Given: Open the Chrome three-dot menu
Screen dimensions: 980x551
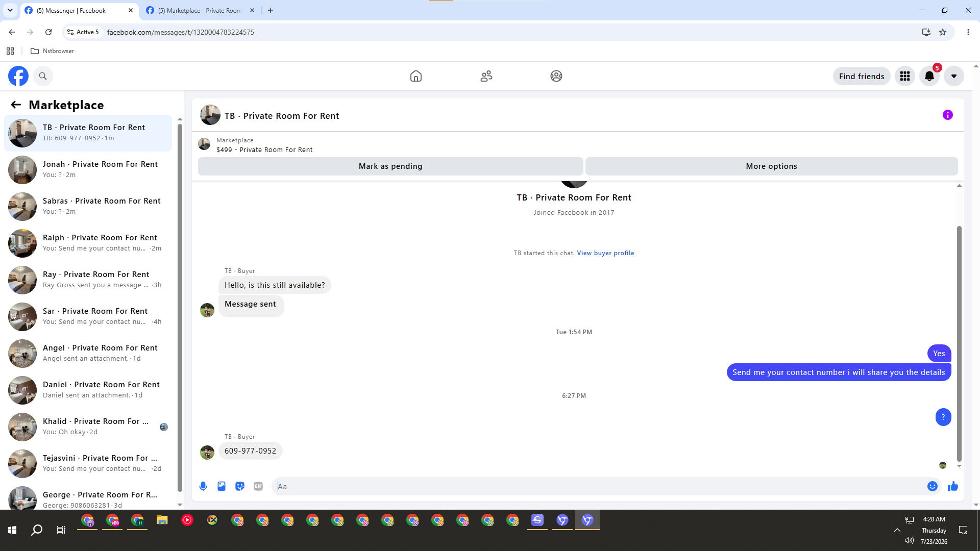Looking at the screenshot, I should pyautogui.click(x=968, y=32).
